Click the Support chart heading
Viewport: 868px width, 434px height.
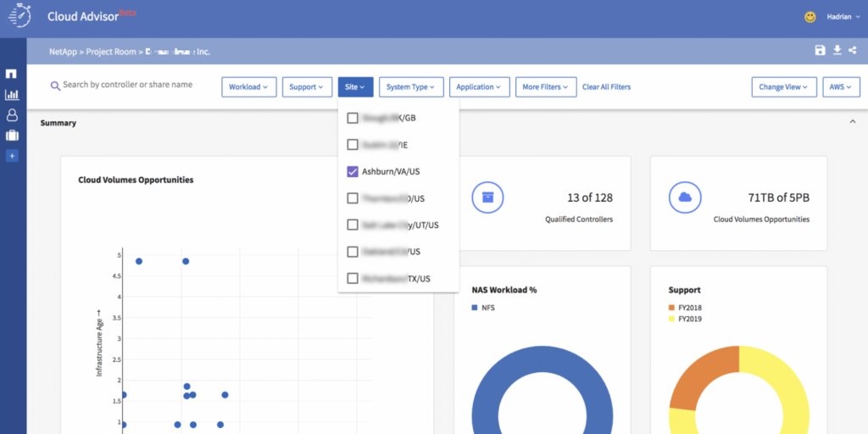[684, 290]
